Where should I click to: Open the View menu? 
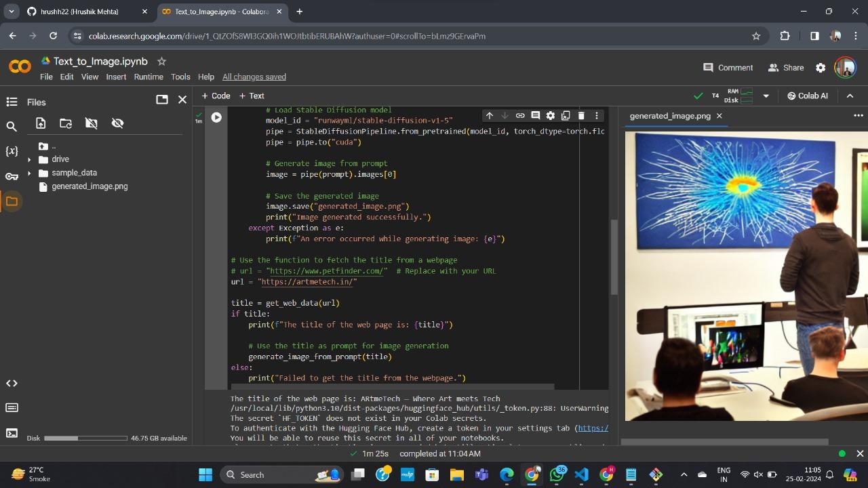(90, 77)
